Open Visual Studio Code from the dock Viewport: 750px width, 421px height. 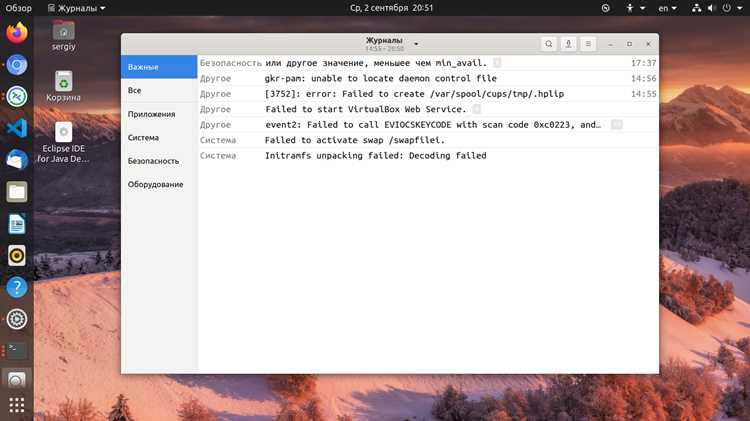coord(17,128)
